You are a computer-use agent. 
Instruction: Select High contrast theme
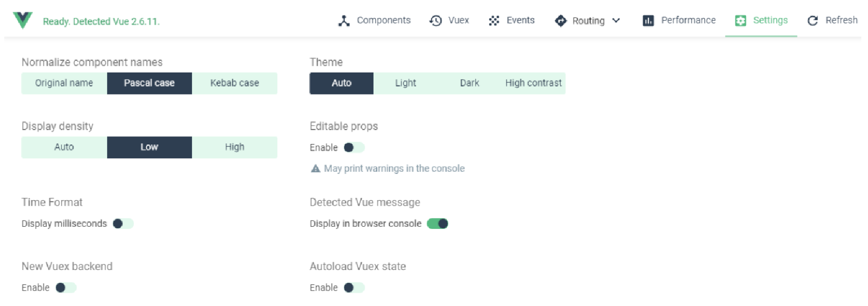[534, 83]
